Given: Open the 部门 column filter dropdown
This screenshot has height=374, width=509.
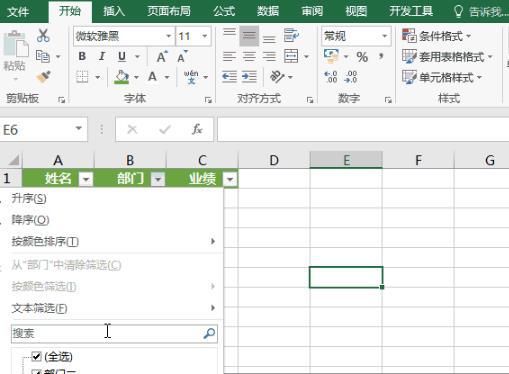Looking at the screenshot, I should 158,179.
